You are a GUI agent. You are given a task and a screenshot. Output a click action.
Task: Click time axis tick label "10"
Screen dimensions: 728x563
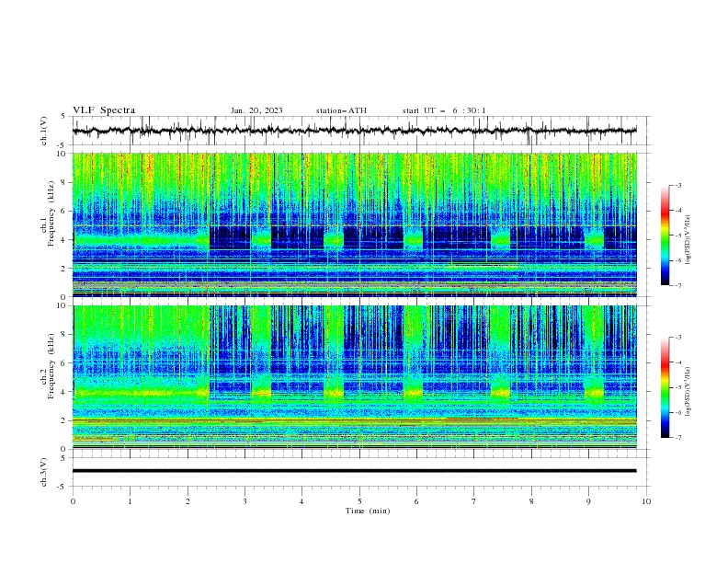tap(646, 501)
